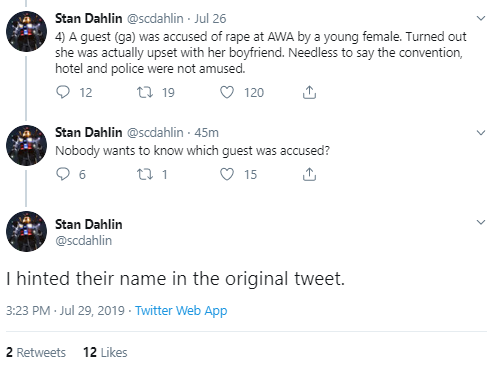495x372 pixels.
Task: Share the 45m tweet about guest accused
Action: point(309,174)
